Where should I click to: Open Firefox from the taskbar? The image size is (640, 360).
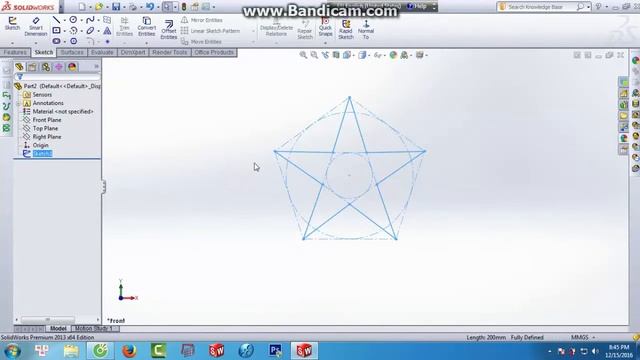(129, 351)
